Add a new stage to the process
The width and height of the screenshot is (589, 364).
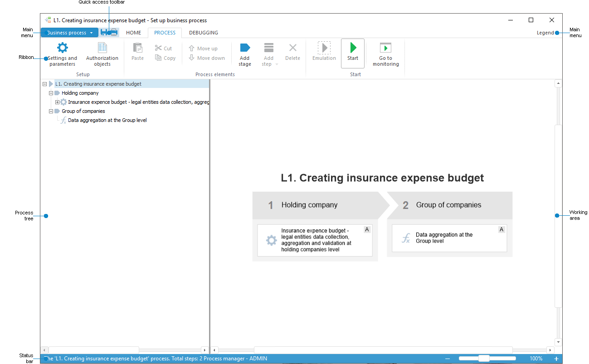click(x=245, y=54)
